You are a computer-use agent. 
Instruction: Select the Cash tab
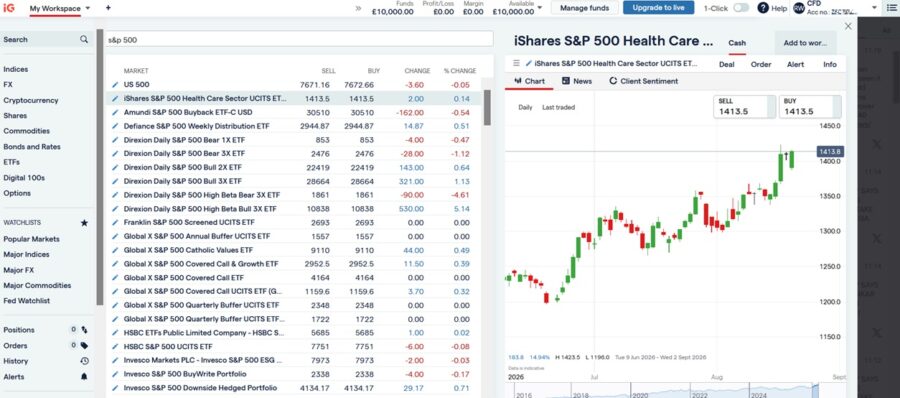(737, 43)
